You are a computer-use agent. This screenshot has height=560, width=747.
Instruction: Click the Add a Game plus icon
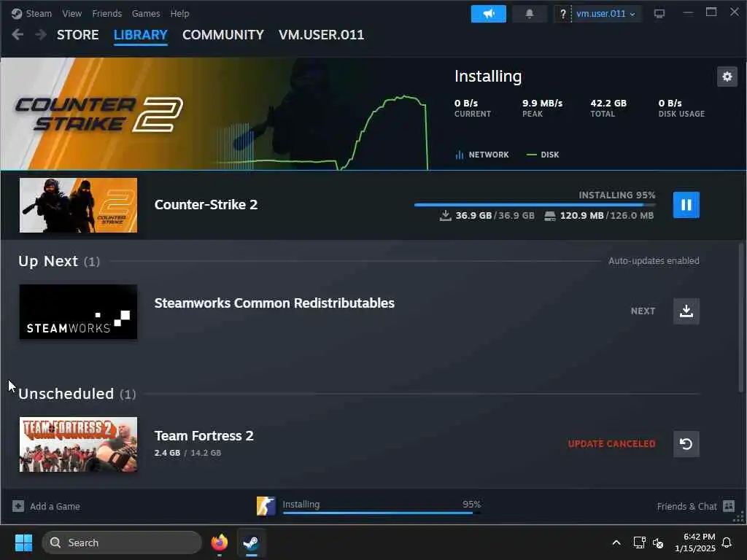[x=18, y=506]
